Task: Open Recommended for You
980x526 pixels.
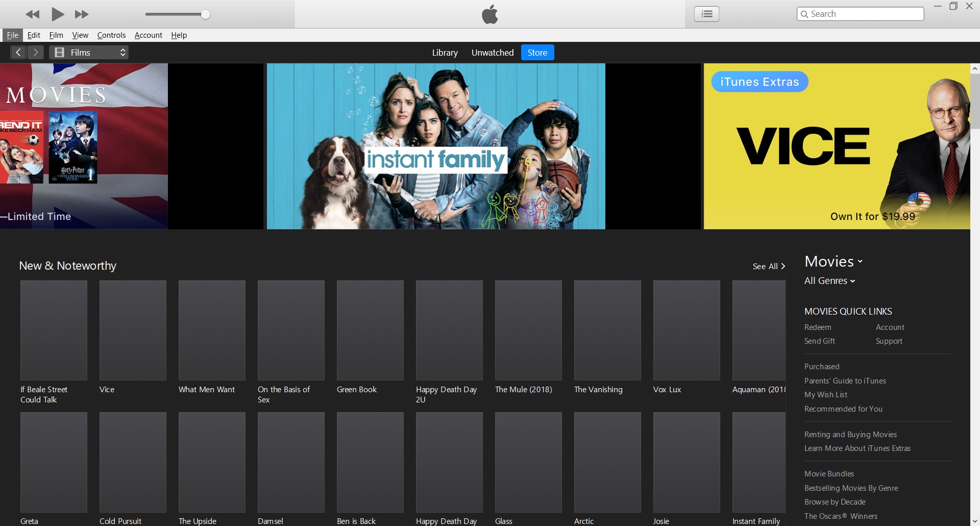Action: click(x=843, y=409)
